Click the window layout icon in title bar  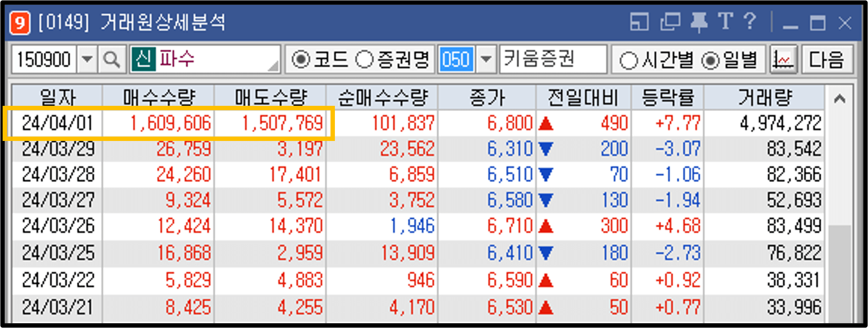[639, 22]
